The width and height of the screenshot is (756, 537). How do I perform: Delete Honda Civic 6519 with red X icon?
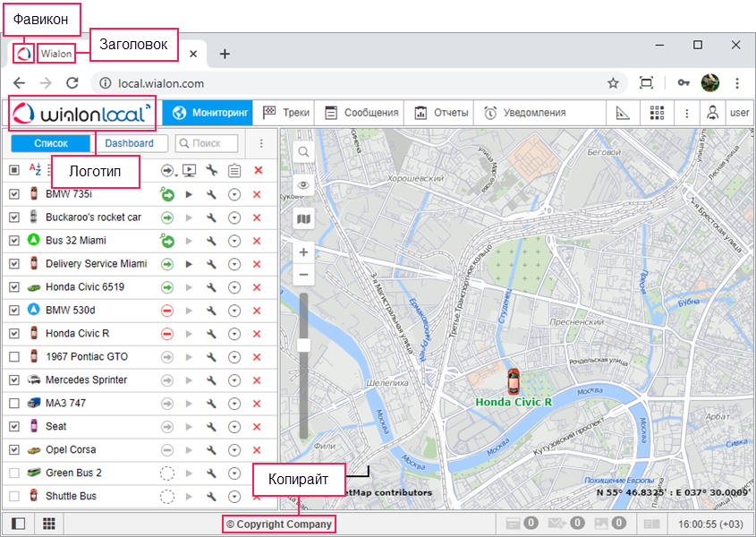258,287
